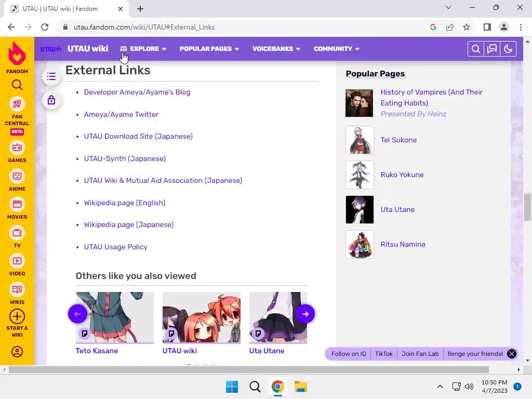Image resolution: width=532 pixels, height=399 pixels.
Task: Expand the Explore menu
Action: coord(143,49)
